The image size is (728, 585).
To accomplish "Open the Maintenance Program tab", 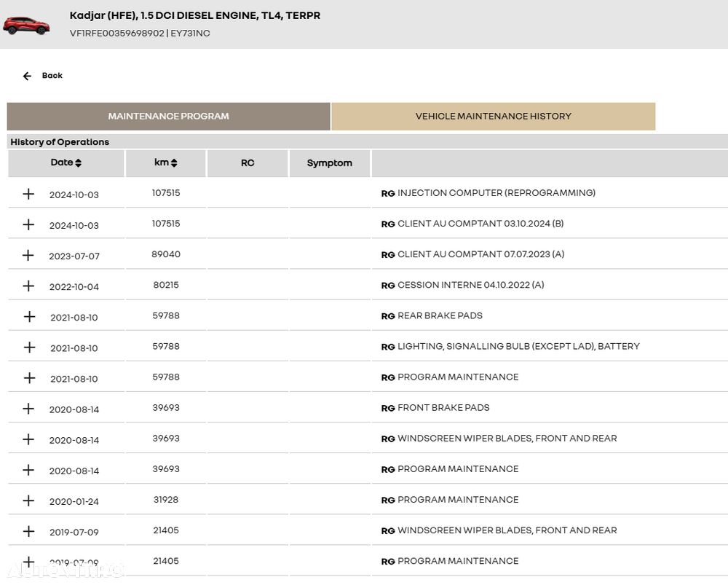I will point(169,116).
